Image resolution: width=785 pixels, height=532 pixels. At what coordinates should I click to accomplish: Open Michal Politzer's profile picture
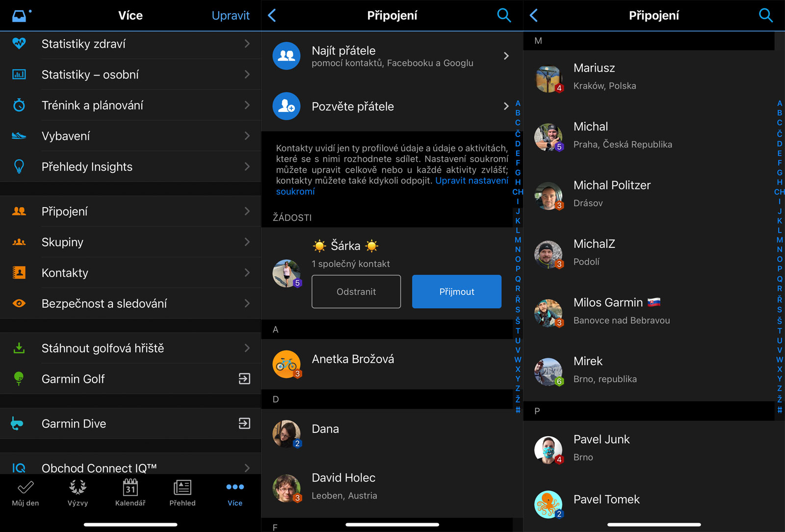click(x=548, y=196)
